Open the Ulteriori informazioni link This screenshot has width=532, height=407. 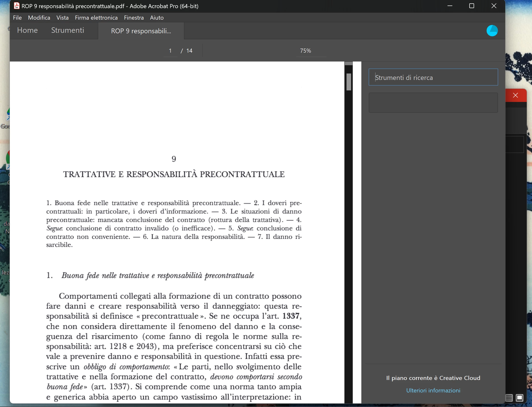pos(433,390)
